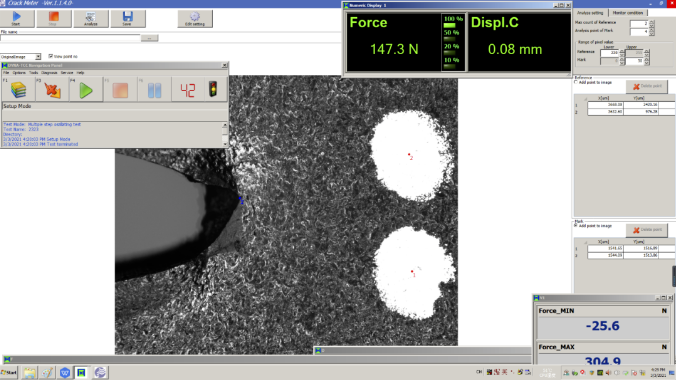The width and height of the screenshot is (678, 383).
Task: Open the OriginalImage dropdown
Action: [38, 57]
